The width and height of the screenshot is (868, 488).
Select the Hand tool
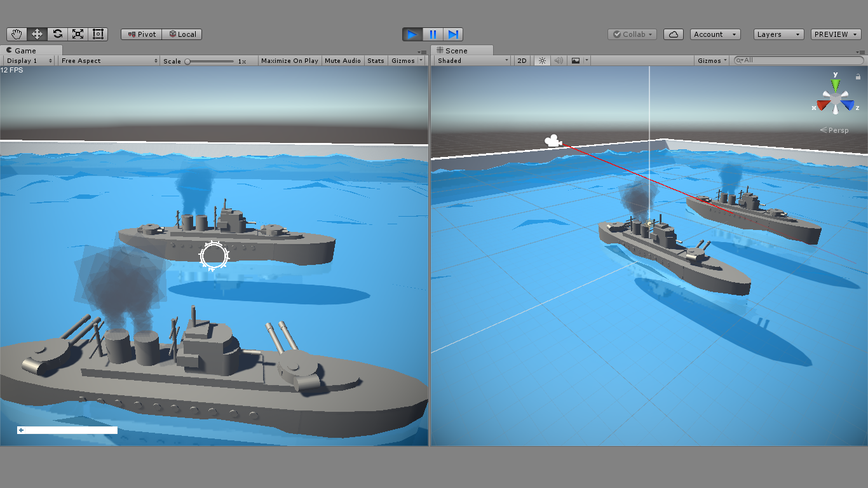coord(17,34)
